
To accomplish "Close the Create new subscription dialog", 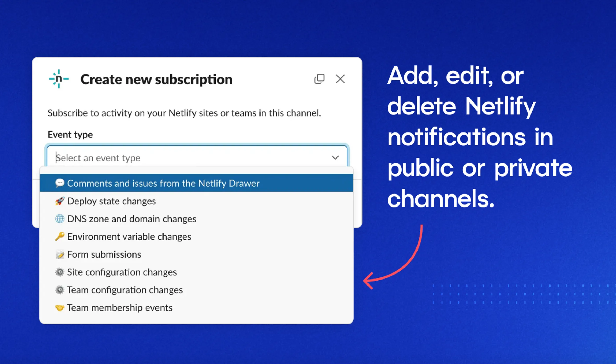I will 340,78.
